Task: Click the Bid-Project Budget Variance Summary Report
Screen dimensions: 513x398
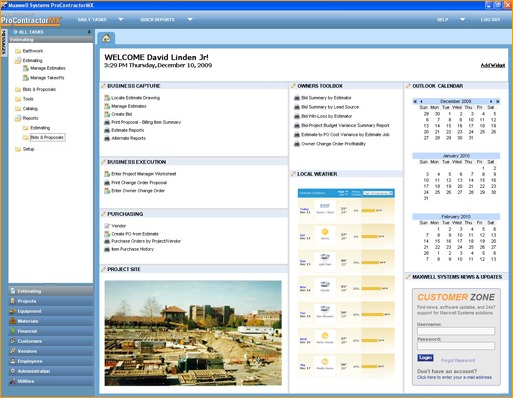Action: (x=345, y=126)
